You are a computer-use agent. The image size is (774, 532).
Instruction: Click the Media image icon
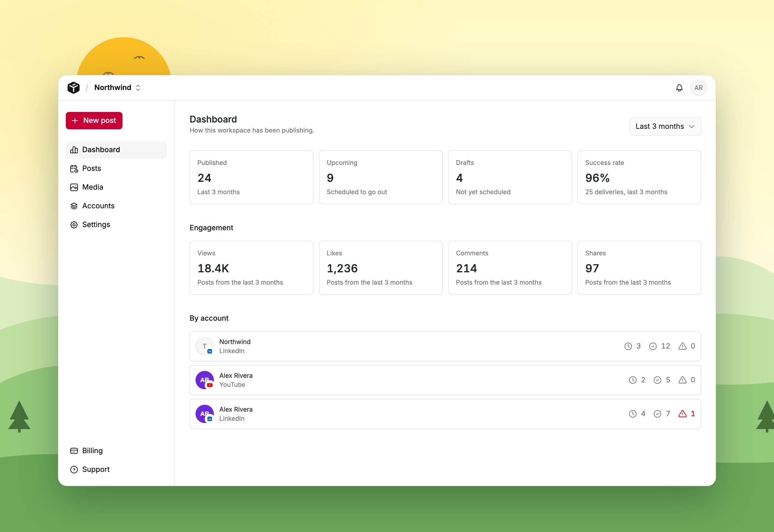(x=74, y=187)
